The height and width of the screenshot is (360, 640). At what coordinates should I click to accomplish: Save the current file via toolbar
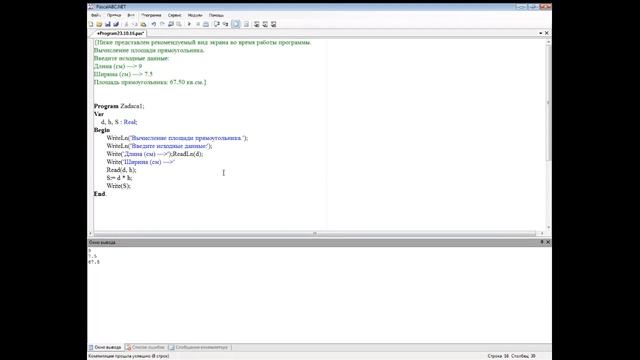click(108, 24)
